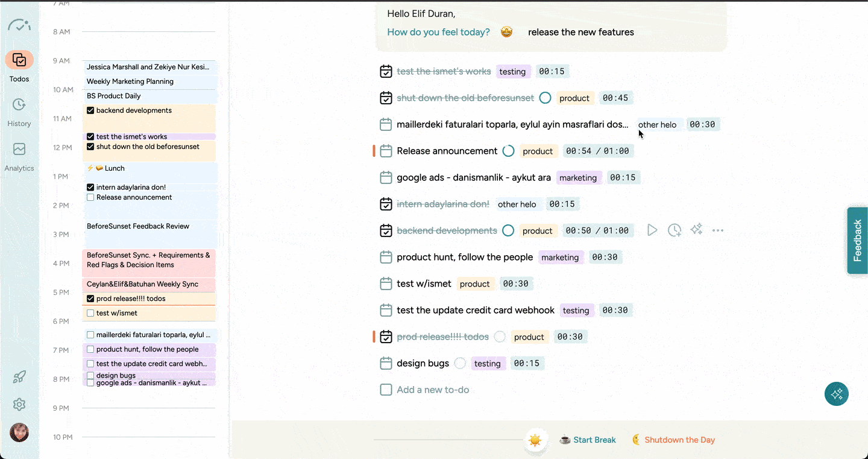Click the rocket icon in sidebar
Viewport: 868px width, 459px height.
click(x=19, y=378)
